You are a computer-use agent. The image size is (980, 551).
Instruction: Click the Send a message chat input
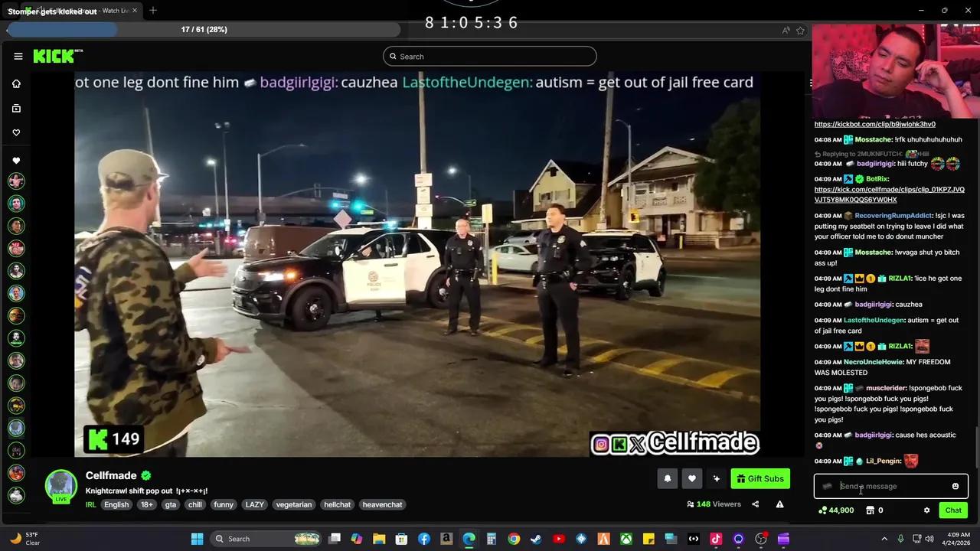click(891, 486)
